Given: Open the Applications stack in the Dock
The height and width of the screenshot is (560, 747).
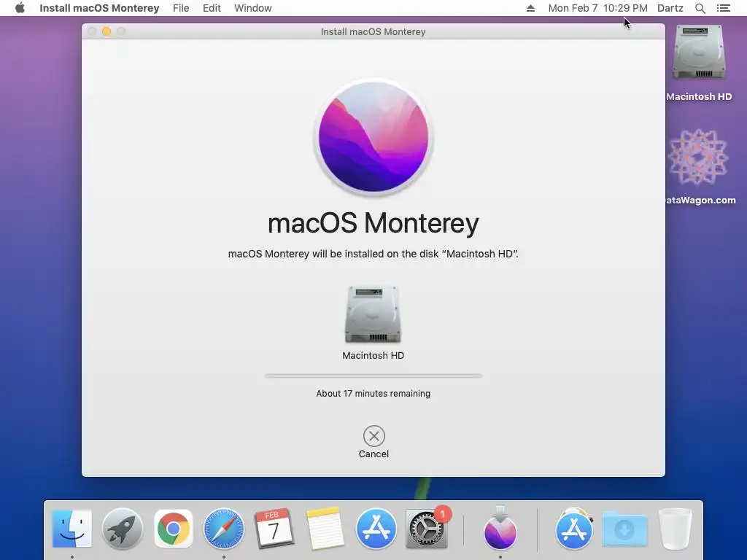Looking at the screenshot, I should tap(574, 529).
